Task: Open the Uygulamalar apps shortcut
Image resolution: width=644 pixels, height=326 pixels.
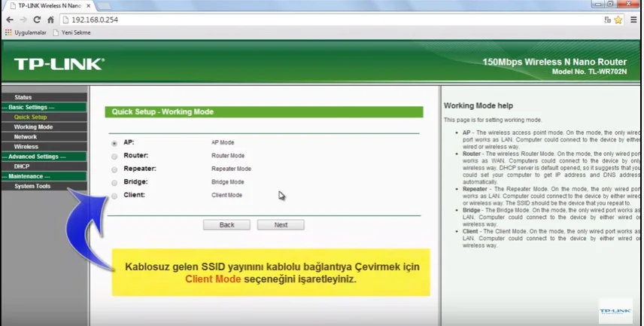Action: click(26, 32)
